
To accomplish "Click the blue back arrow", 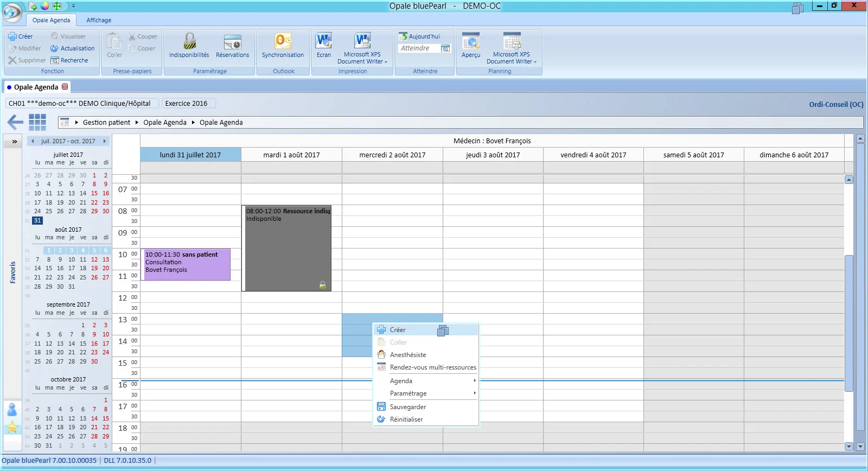I will (15, 122).
